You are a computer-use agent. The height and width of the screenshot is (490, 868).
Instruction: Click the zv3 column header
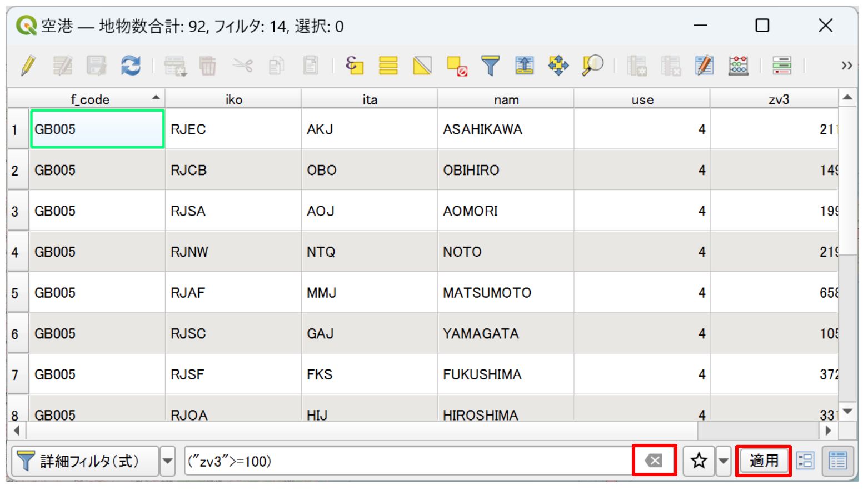click(775, 99)
